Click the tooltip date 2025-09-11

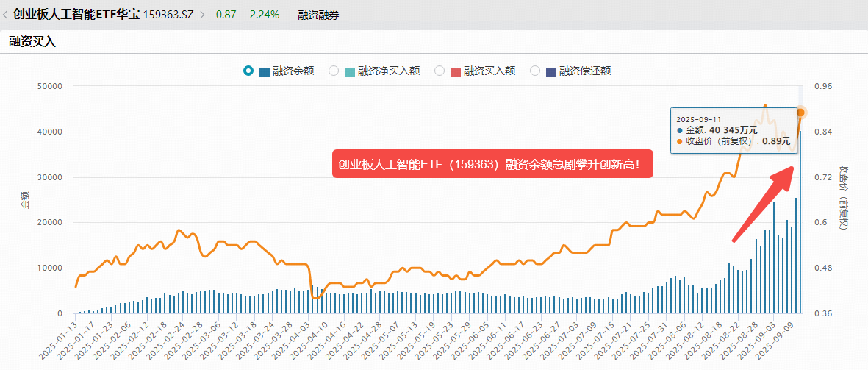coord(698,119)
